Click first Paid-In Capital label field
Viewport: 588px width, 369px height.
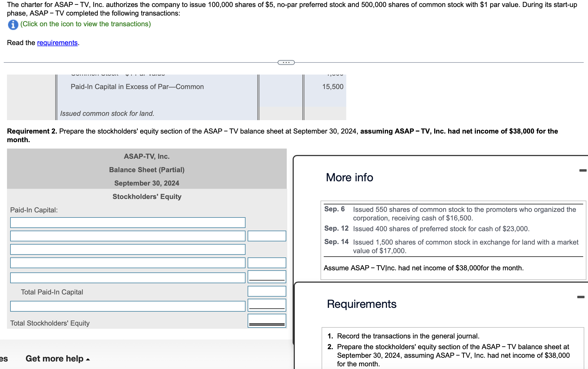click(x=128, y=223)
